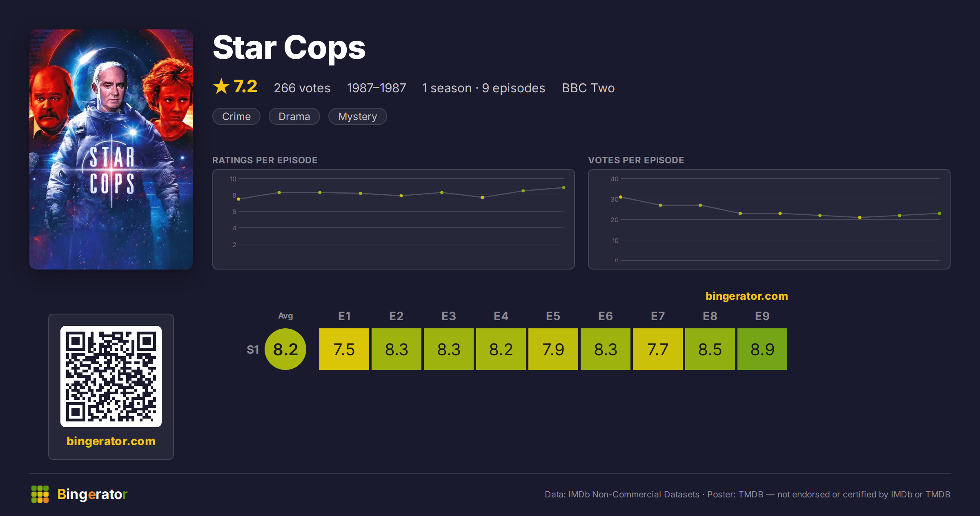Image resolution: width=980 pixels, height=517 pixels.
Task: Click the QR code image
Action: click(111, 377)
